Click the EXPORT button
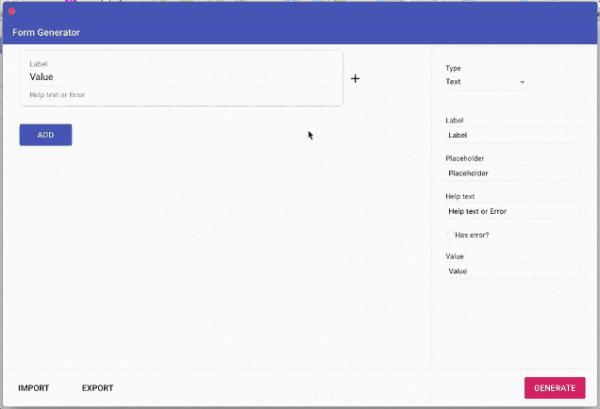Viewport: 600px width, 409px height. 98,388
